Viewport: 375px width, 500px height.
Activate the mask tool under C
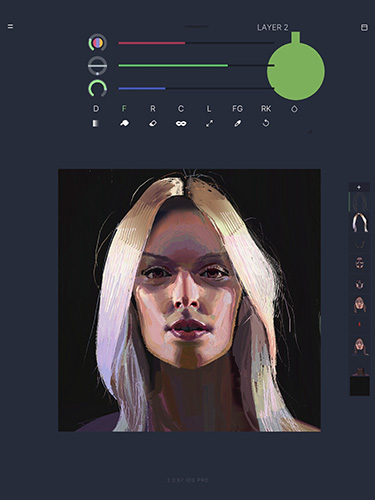181,124
